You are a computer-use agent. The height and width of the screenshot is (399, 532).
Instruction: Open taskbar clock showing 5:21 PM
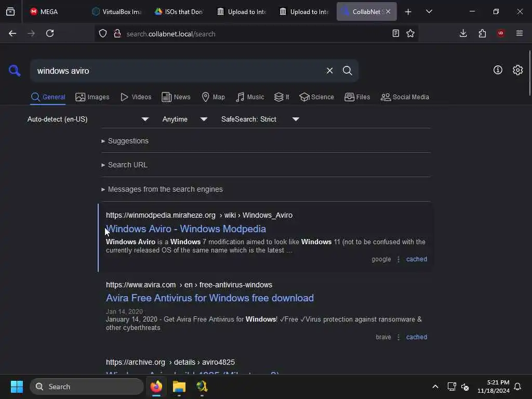pos(494,387)
